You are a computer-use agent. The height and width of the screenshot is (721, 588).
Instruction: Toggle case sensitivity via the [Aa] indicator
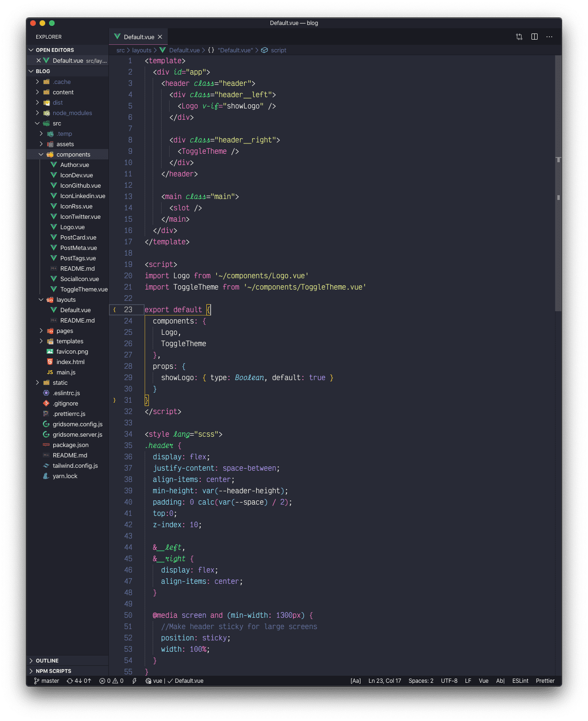pyautogui.click(x=356, y=681)
